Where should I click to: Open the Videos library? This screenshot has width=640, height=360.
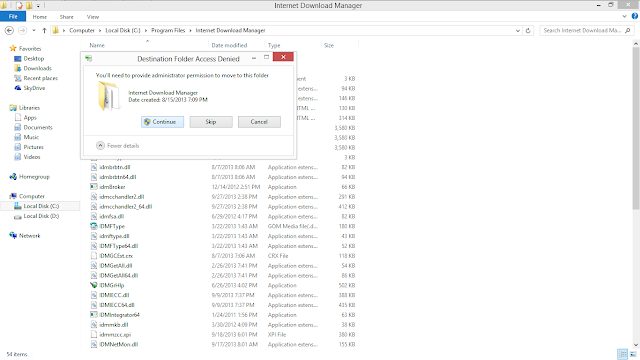coord(32,157)
